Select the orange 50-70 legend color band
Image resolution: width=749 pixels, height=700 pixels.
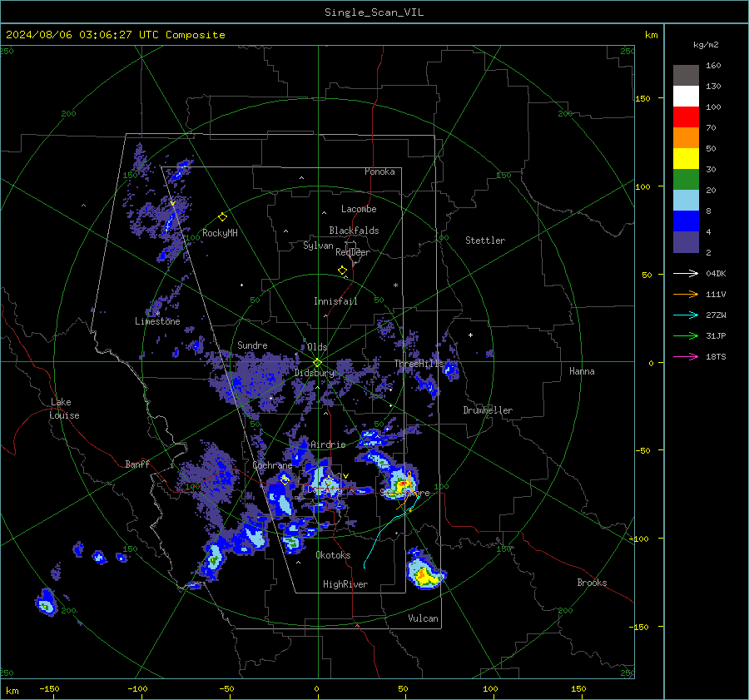point(686,138)
